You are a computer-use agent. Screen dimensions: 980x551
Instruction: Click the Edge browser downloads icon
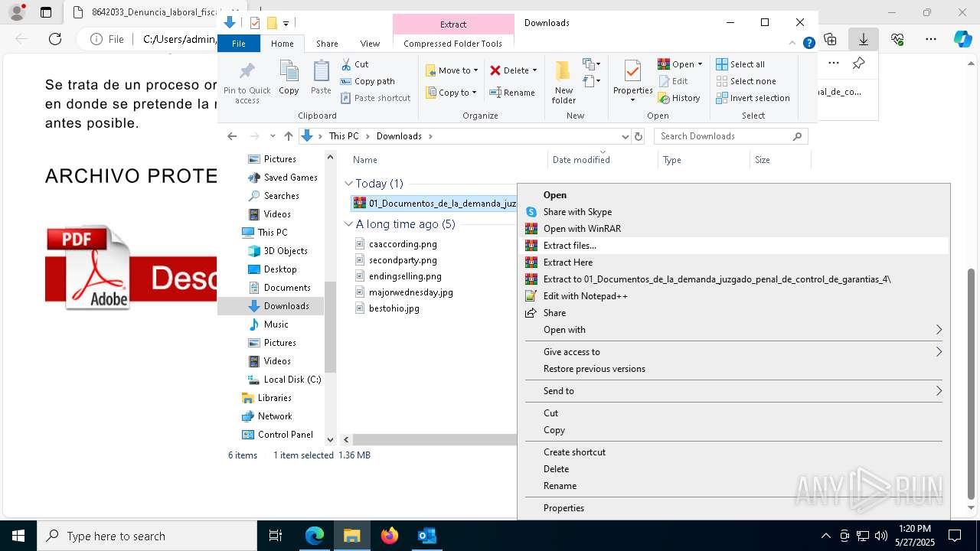(x=864, y=38)
